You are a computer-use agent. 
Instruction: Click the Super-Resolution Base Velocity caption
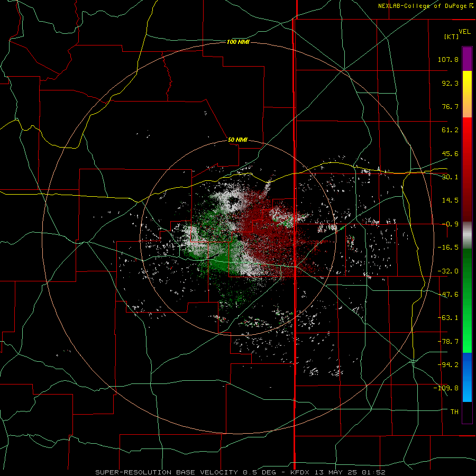[x=240, y=472]
